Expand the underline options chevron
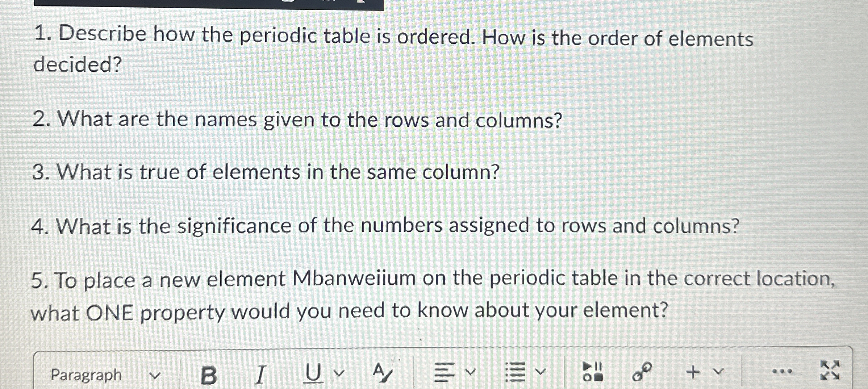The width and height of the screenshot is (868, 389). 339,373
